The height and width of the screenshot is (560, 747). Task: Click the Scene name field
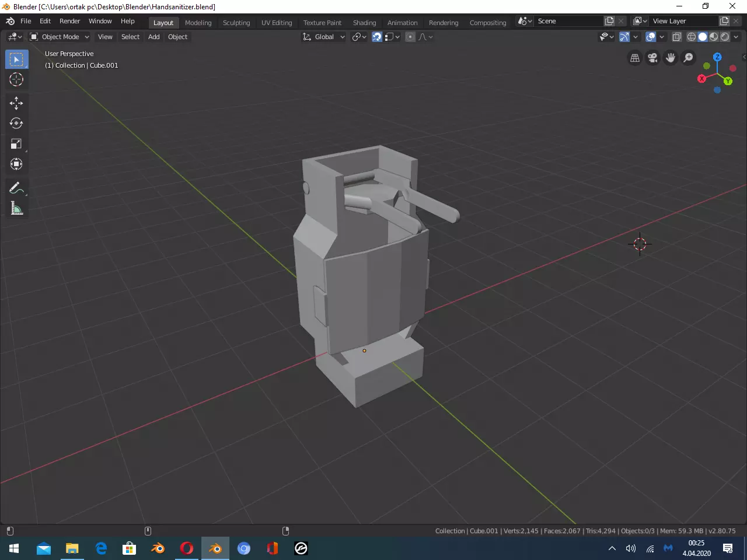569,21
